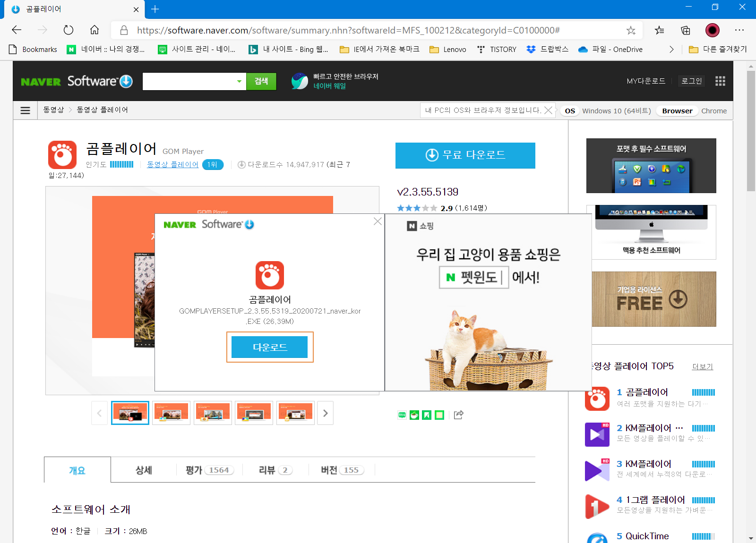Open the hamburger category menu
Viewport: 756px width, 543px height.
coord(25,110)
